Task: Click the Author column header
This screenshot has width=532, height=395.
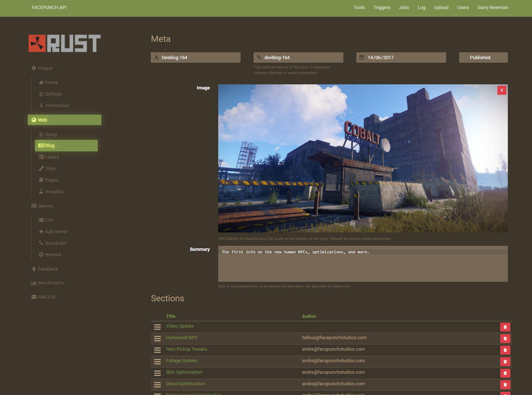Action: coord(309,316)
